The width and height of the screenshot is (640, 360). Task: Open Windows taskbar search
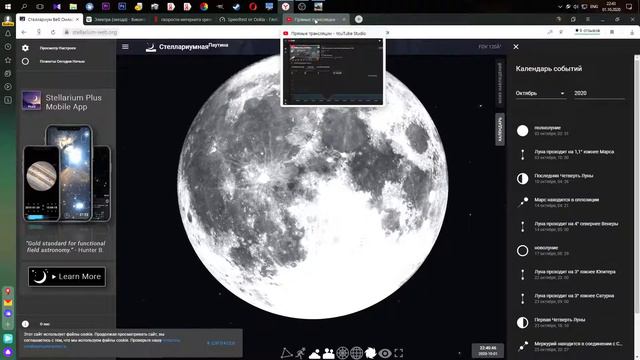(24, 7)
